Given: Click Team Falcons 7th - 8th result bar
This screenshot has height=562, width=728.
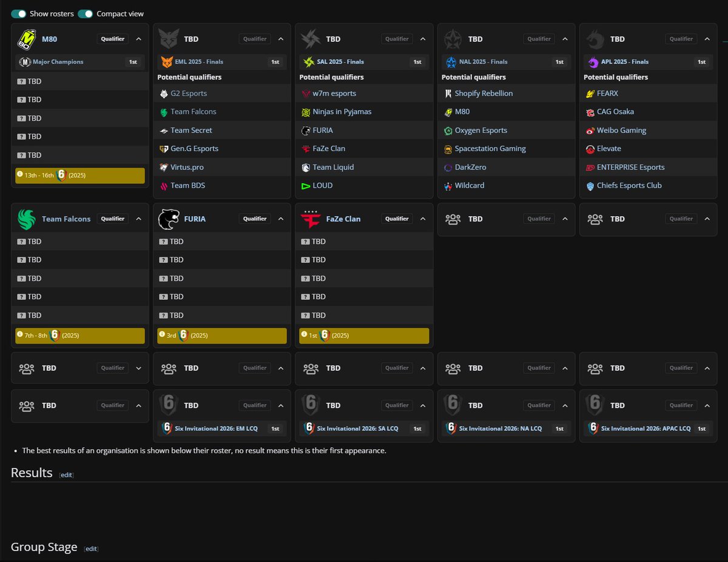Looking at the screenshot, I should pos(80,336).
